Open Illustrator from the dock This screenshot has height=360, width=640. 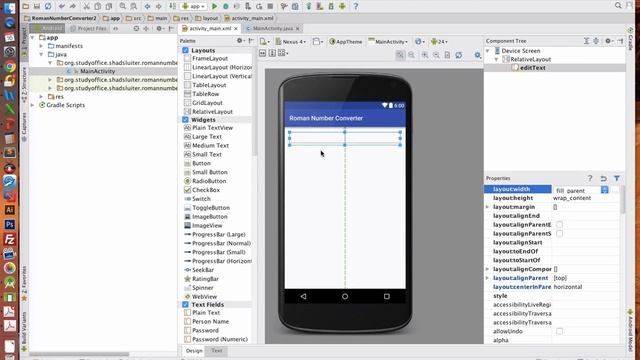point(10,210)
